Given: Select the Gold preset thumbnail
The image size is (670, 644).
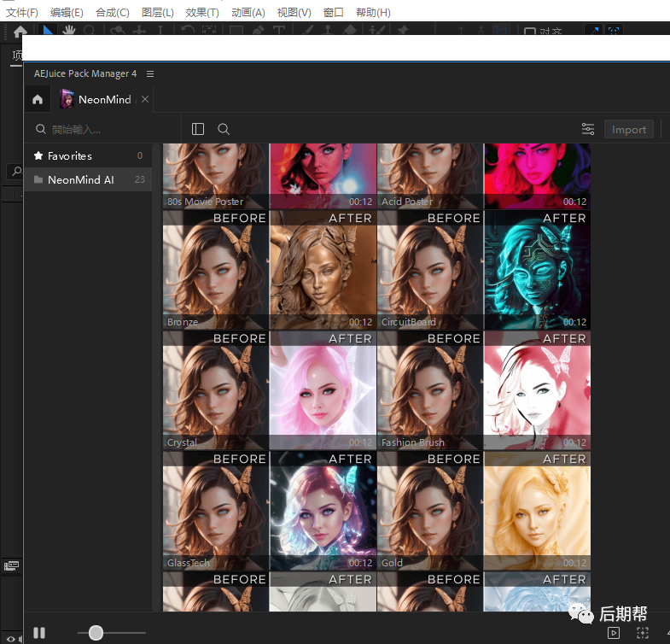Looking at the screenshot, I should (x=484, y=511).
